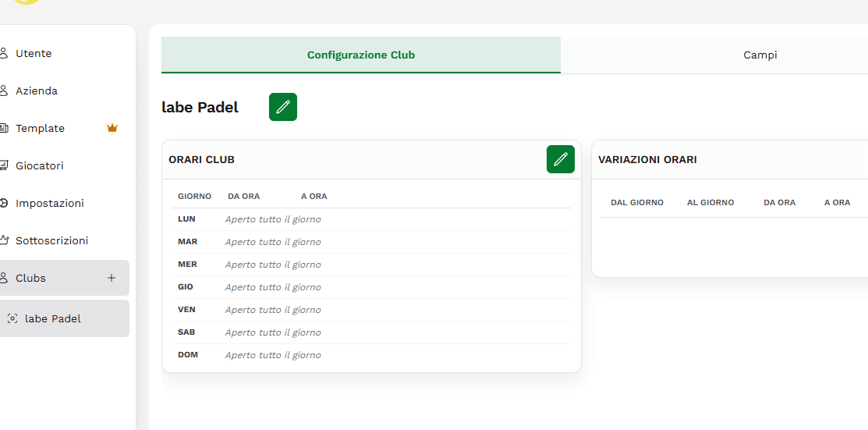Click the LUN opening hours row
This screenshot has width=868, height=430.
[x=371, y=219]
